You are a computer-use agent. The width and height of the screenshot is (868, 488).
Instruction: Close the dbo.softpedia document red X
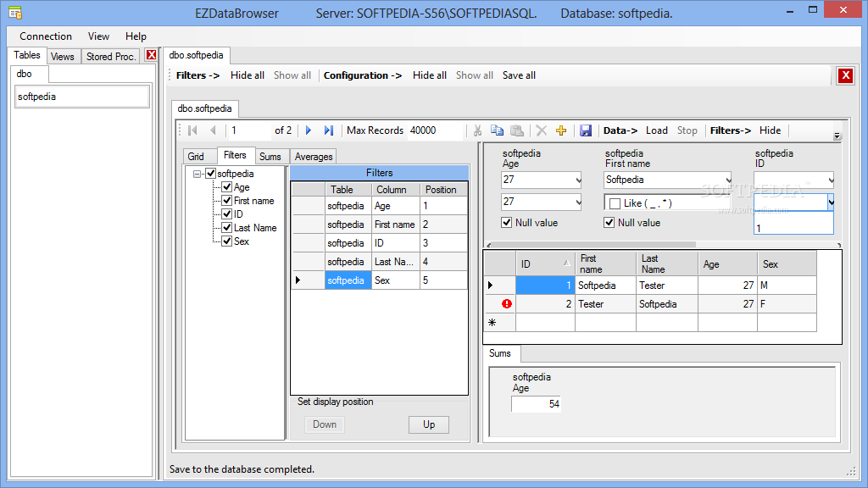coord(845,75)
